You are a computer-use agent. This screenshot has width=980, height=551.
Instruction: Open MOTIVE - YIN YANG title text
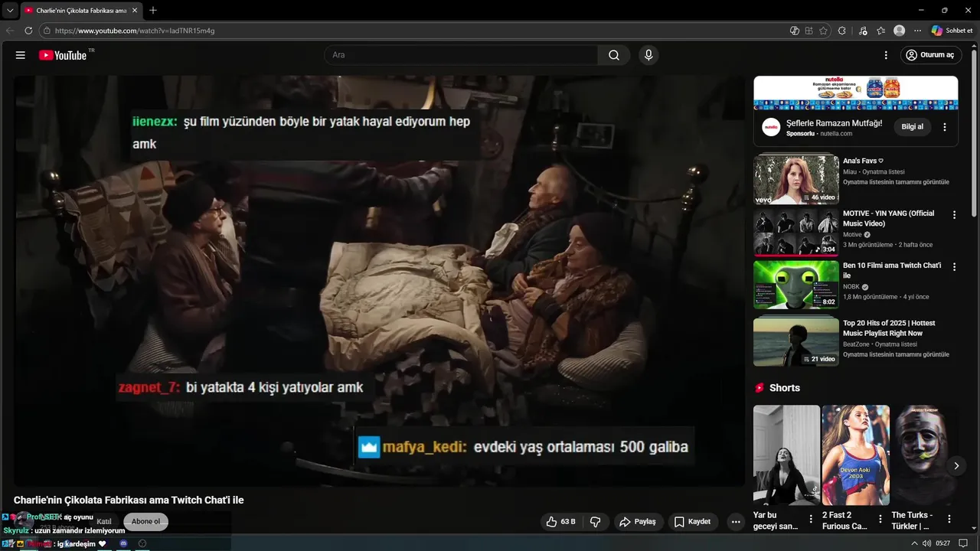tap(888, 218)
